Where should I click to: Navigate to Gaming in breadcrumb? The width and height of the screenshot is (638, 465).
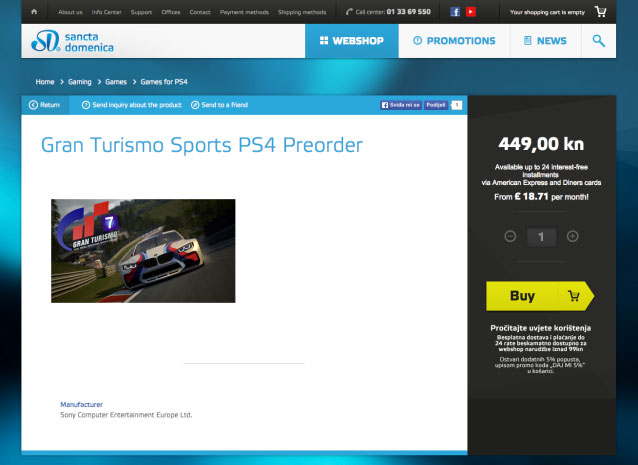pyautogui.click(x=79, y=80)
